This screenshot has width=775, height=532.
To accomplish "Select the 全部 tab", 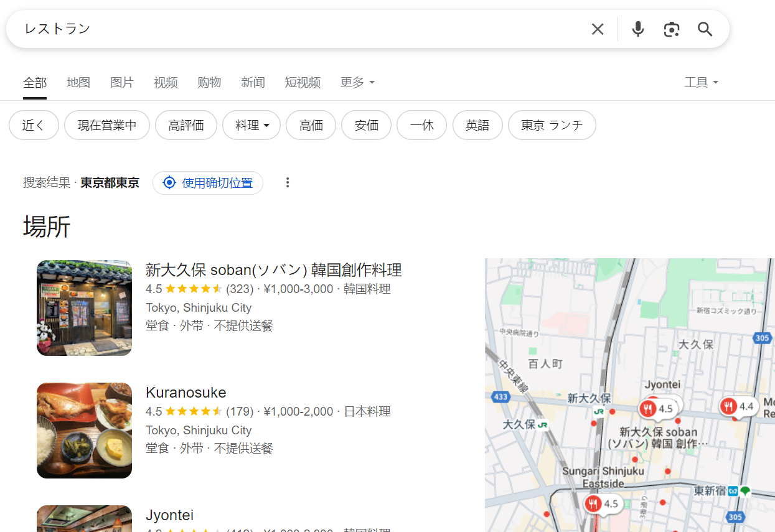I will [x=35, y=82].
